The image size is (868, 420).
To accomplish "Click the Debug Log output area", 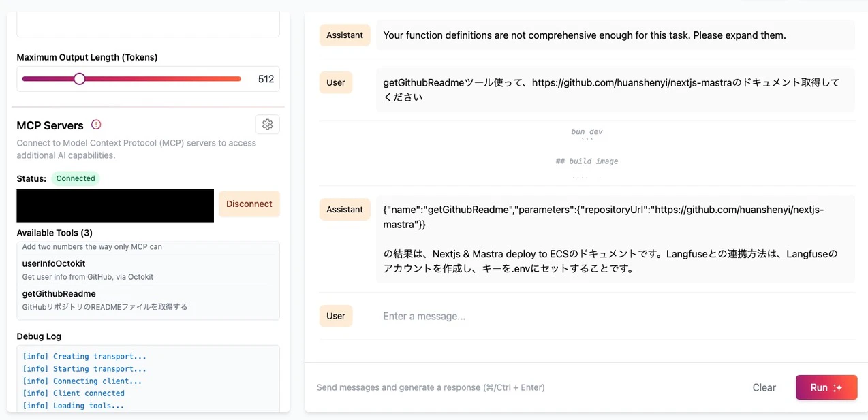I will click(x=148, y=378).
